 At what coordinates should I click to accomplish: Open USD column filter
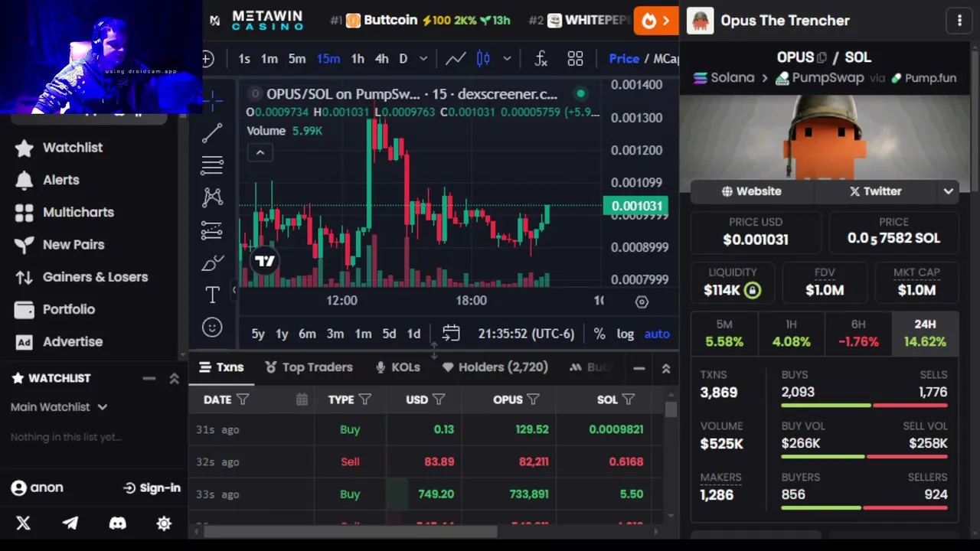[439, 399]
